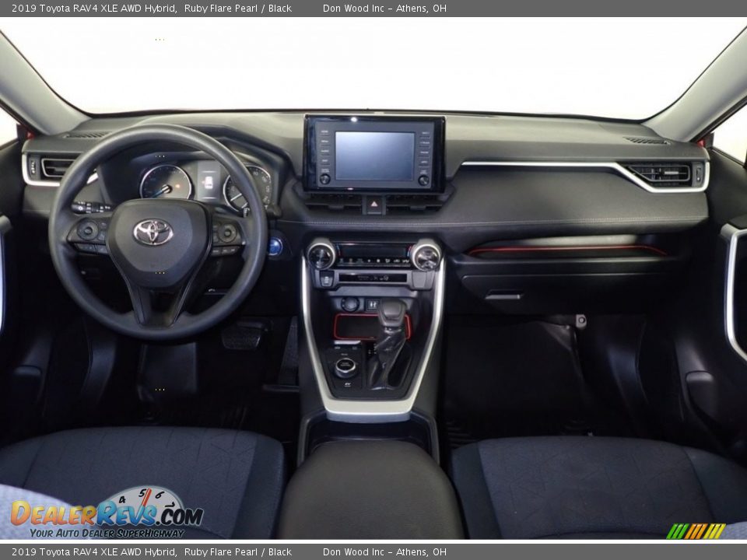Image resolution: width=747 pixels, height=560 pixels.
Task: Click 'Ruby Flare Pearl / Black' text in footer
Action: click(x=237, y=552)
